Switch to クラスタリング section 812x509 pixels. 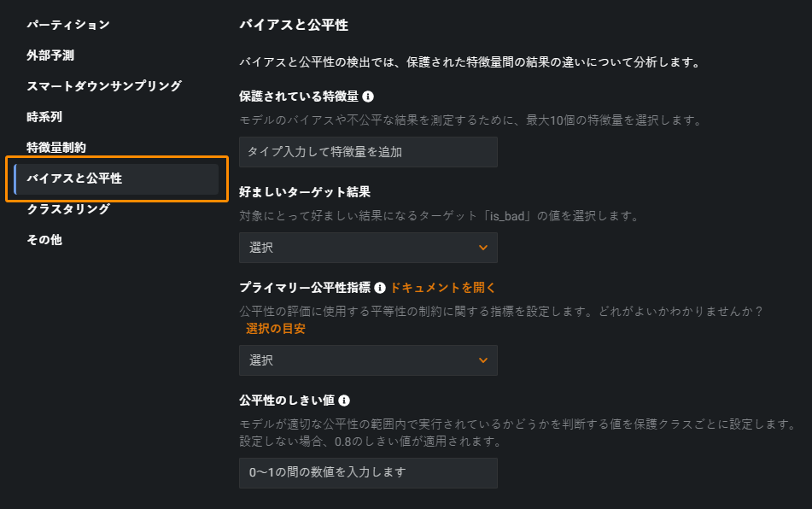coord(68,209)
